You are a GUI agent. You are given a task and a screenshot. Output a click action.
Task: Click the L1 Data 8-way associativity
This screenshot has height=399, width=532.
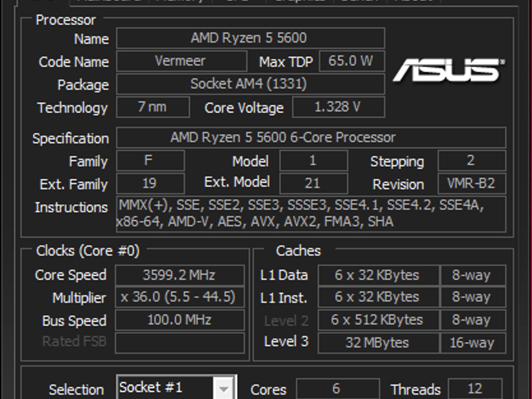pyautogui.click(x=473, y=275)
